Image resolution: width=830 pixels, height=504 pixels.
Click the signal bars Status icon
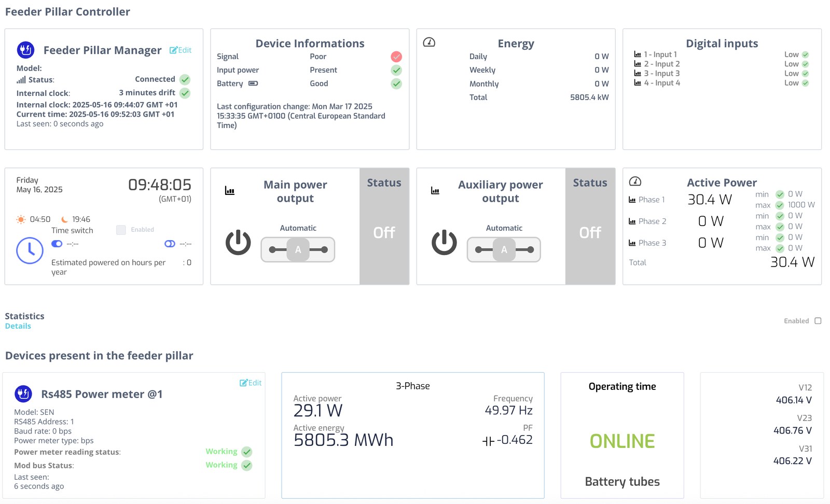(21, 80)
